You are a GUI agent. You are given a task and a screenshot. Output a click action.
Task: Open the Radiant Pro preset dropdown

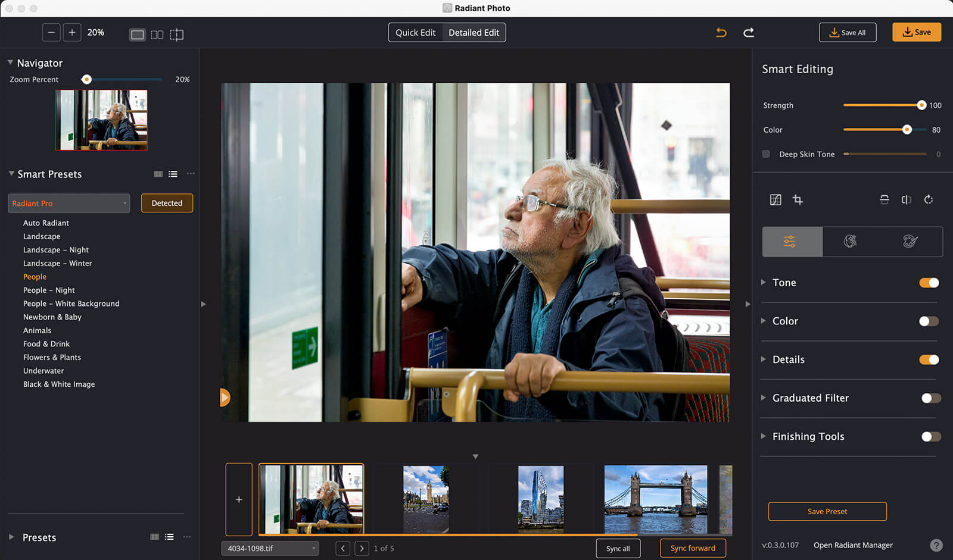tap(68, 204)
